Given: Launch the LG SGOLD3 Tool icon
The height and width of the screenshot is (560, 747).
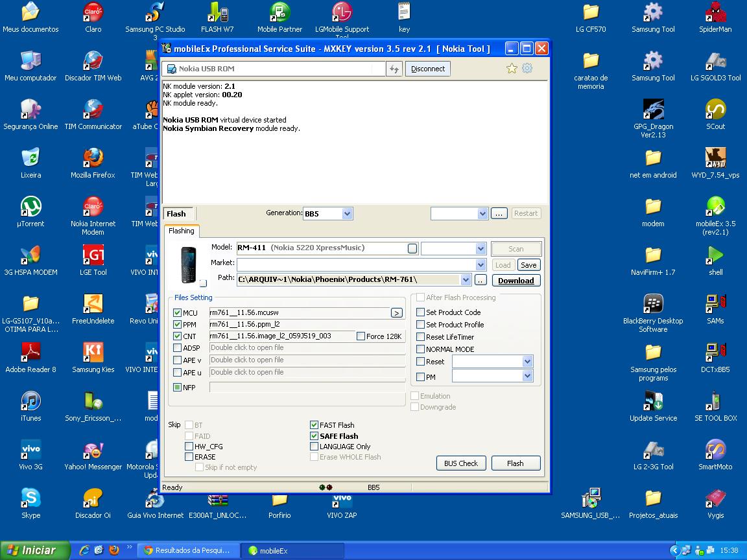Looking at the screenshot, I should click(x=716, y=65).
